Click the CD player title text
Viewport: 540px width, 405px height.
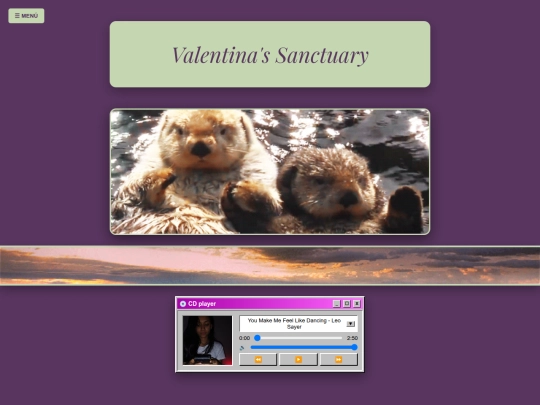(202, 304)
